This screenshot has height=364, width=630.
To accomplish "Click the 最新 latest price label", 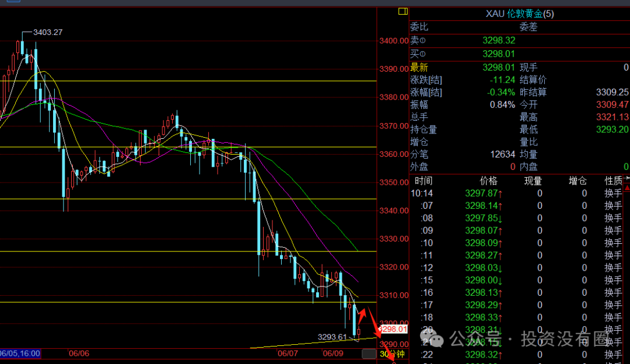I will (x=419, y=68).
